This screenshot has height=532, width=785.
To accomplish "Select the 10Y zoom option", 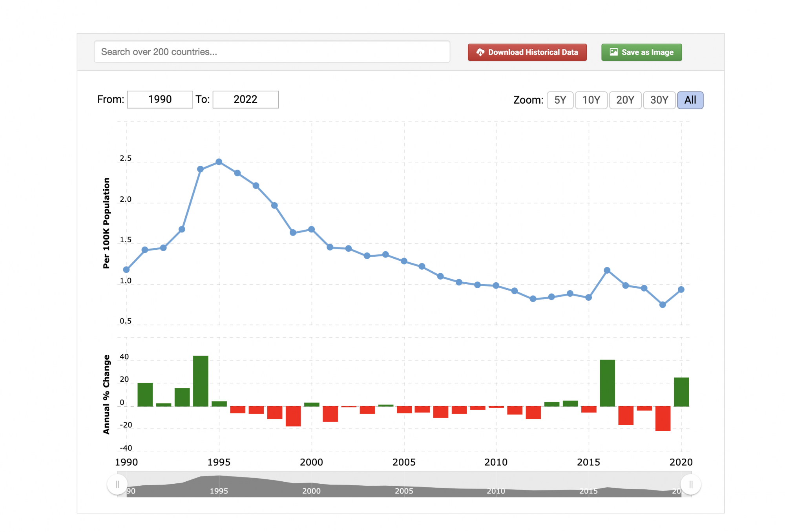I will (591, 100).
